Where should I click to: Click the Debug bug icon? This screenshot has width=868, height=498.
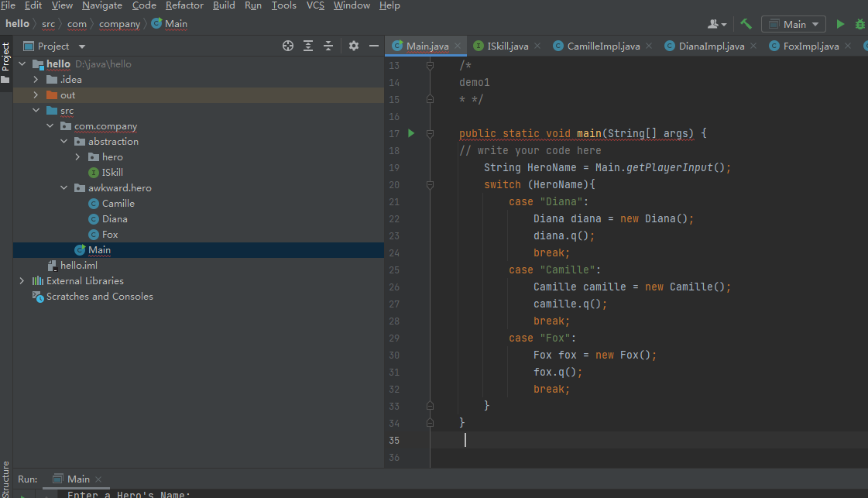click(x=859, y=24)
